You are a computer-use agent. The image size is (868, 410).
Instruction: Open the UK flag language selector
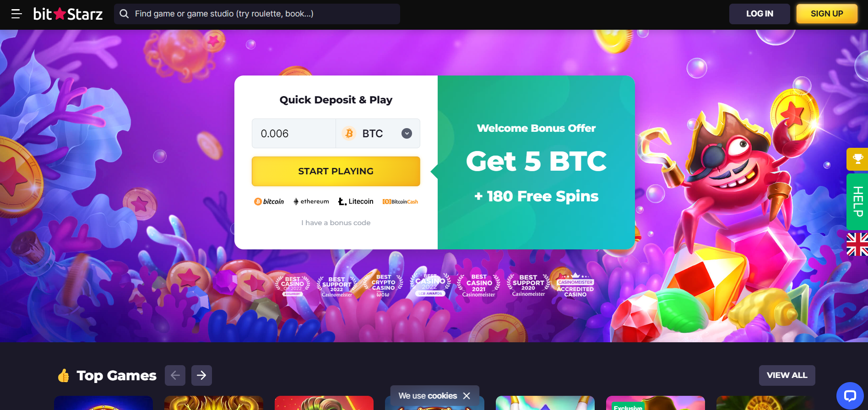pos(857,244)
